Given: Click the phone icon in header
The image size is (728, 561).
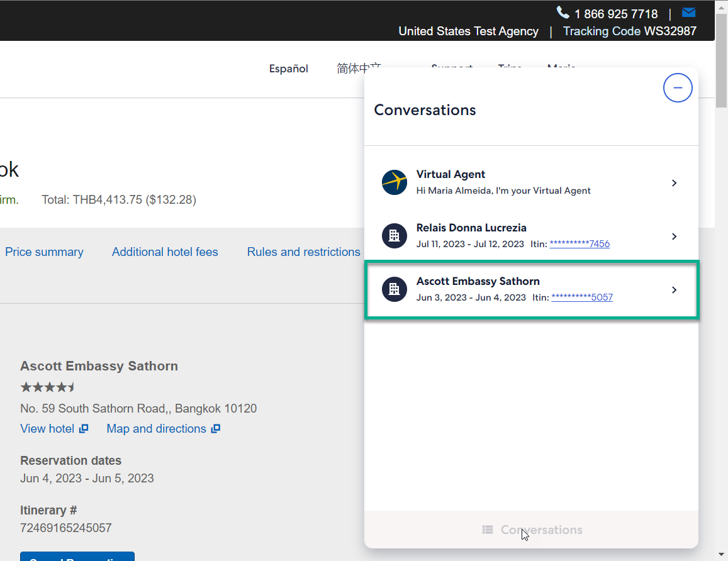Looking at the screenshot, I should [x=563, y=13].
